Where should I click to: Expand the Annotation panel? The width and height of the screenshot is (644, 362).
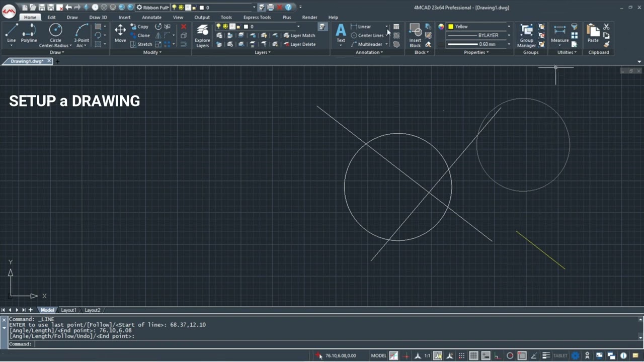click(x=369, y=52)
